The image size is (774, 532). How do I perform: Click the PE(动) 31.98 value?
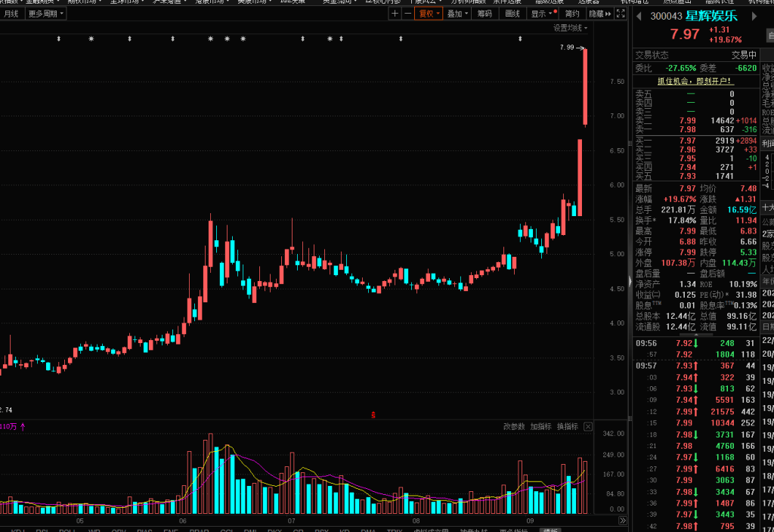click(x=746, y=295)
